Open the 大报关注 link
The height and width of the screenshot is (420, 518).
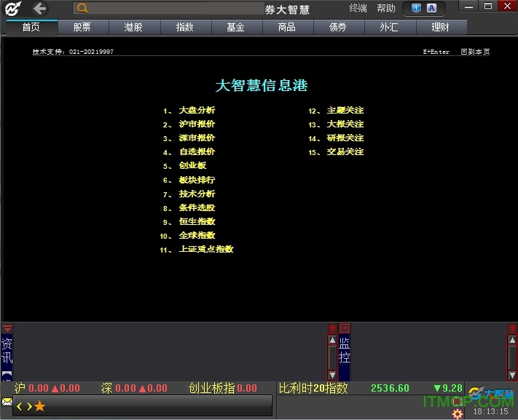coord(345,124)
